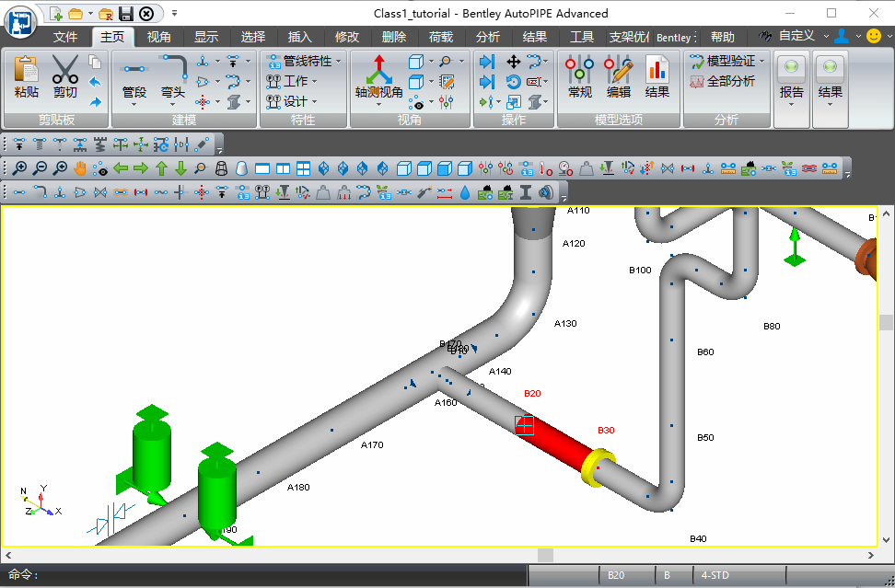Click the copy pages icon in 剪贴板
This screenshot has height=588, width=895.
[95, 62]
